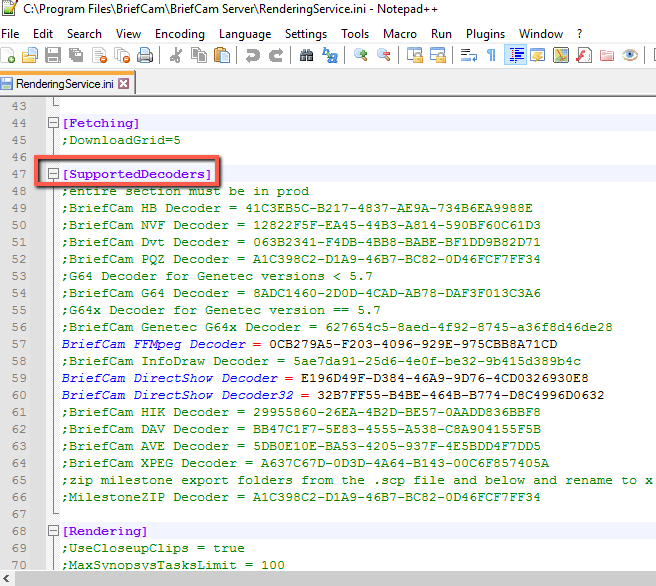Click the [Fetching] section header text
This screenshot has height=586, width=656.
coord(101,123)
